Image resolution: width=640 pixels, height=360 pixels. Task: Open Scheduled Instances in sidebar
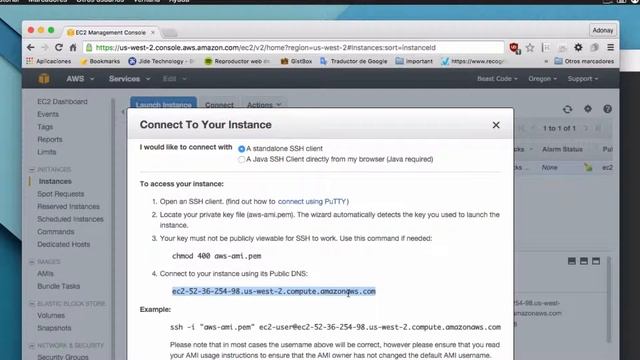(70, 220)
